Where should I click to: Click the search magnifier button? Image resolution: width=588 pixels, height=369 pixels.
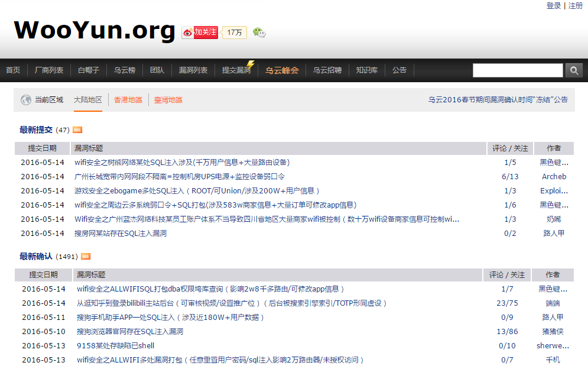pyautogui.click(x=574, y=70)
